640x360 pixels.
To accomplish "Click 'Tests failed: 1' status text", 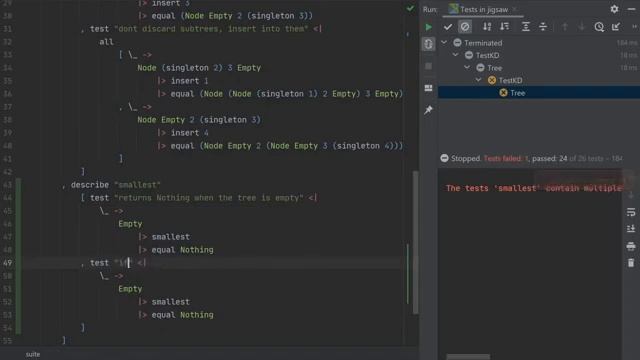I will click(506, 158).
